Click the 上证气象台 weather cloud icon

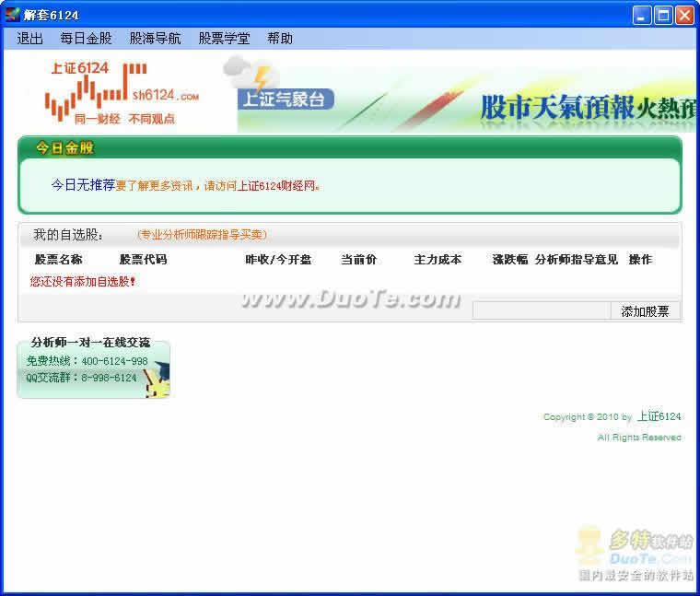(251, 73)
